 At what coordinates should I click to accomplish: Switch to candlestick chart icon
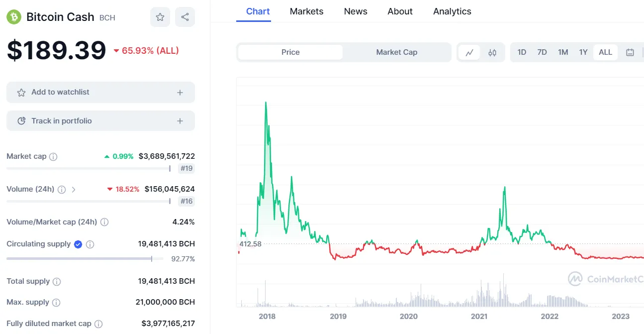pyautogui.click(x=492, y=52)
